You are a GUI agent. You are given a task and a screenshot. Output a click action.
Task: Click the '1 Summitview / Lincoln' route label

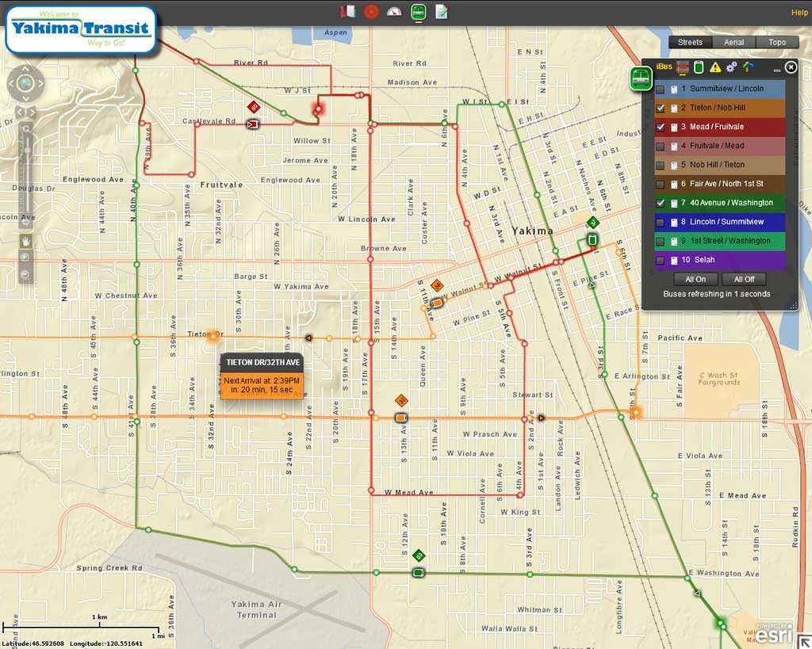click(722, 89)
